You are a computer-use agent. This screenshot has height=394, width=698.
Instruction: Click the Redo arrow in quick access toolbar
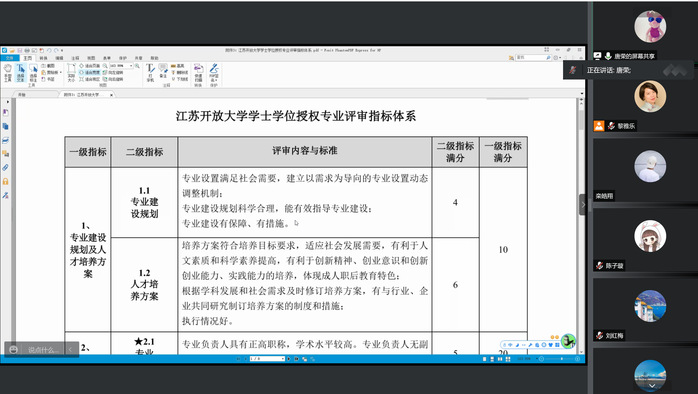(x=56, y=50)
